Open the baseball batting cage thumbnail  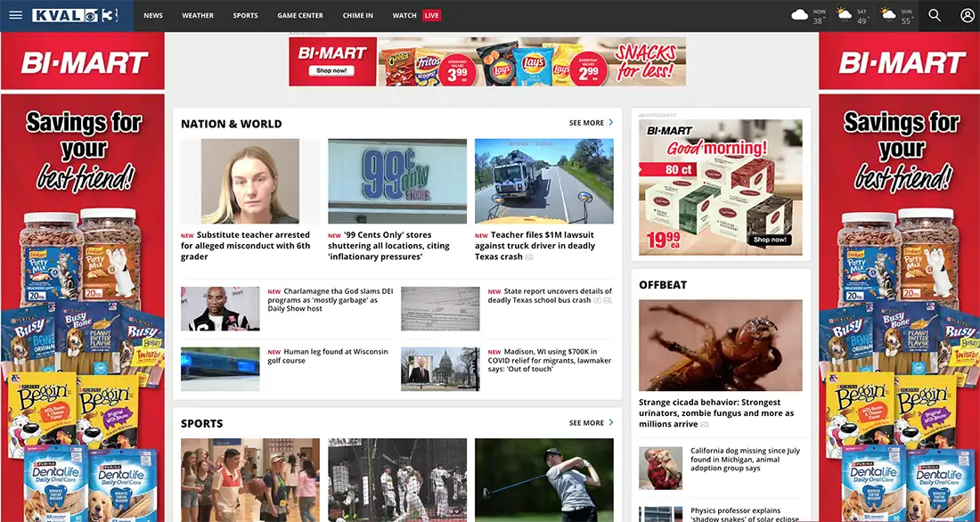397,480
